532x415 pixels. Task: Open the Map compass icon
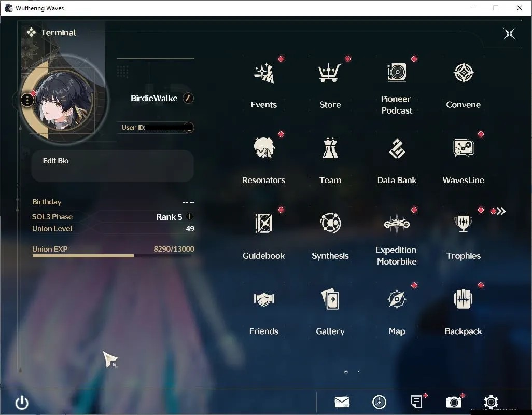tap(397, 299)
